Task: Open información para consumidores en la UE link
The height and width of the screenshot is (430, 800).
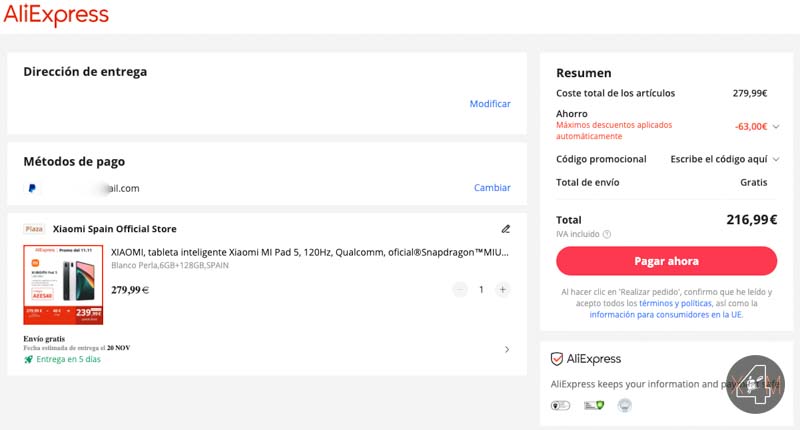Action: coord(666,315)
